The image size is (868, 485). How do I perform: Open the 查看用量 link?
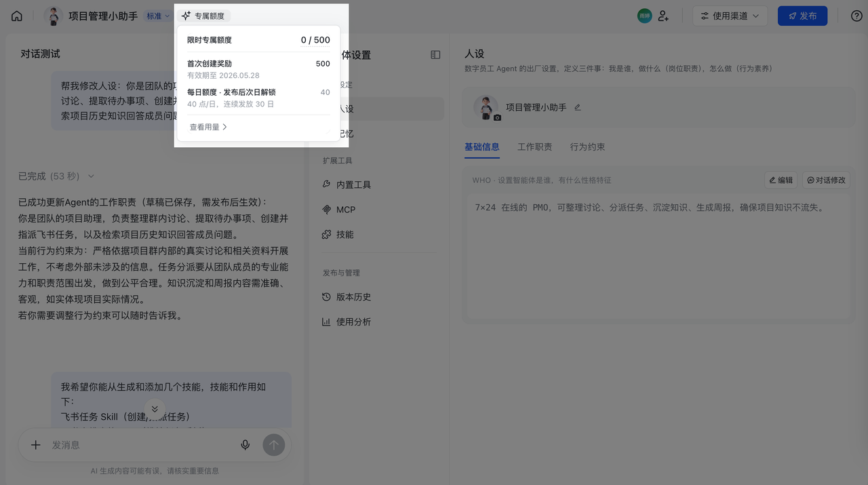coord(208,127)
